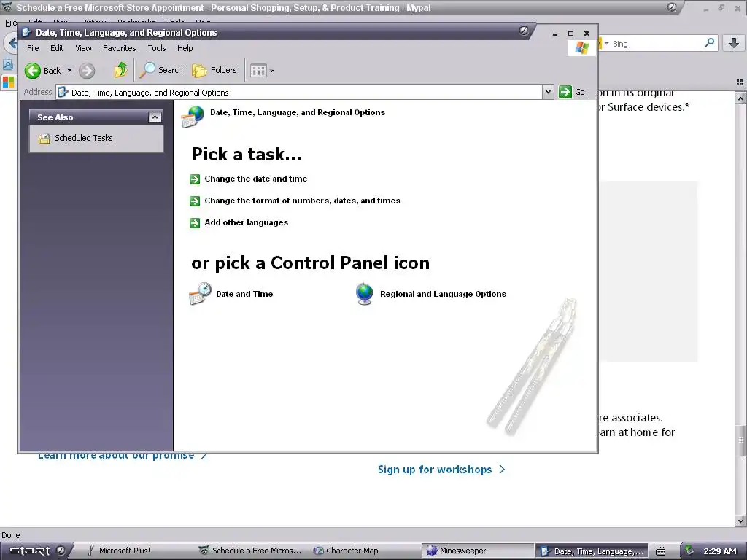
Task: Toggle the Folders pane button
Action: (214, 70)
